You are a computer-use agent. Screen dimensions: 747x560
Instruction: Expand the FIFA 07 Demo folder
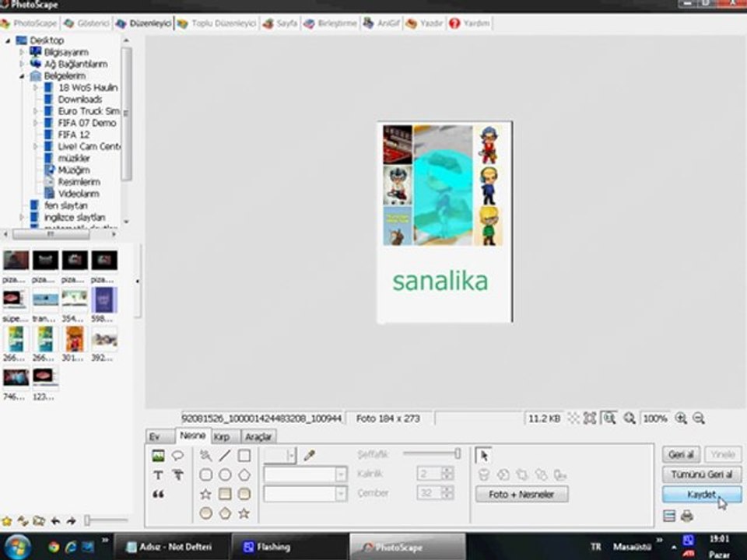pos(36,123)
